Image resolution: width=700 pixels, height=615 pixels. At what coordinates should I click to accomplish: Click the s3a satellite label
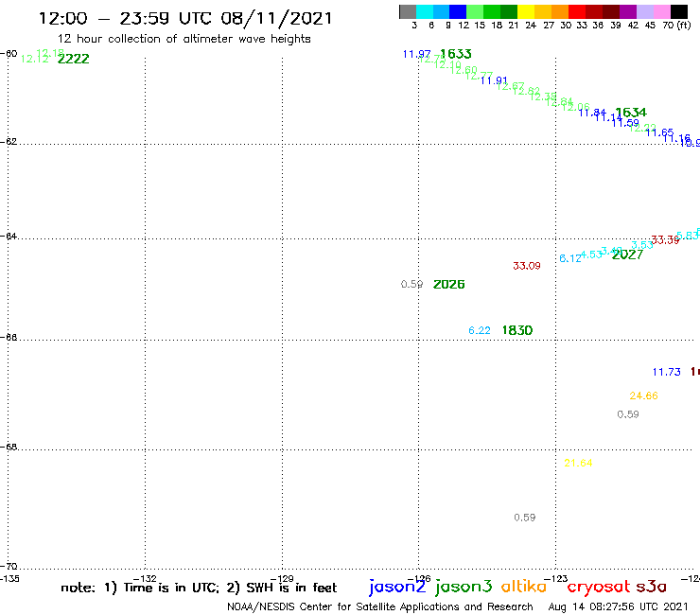[651, 587]
